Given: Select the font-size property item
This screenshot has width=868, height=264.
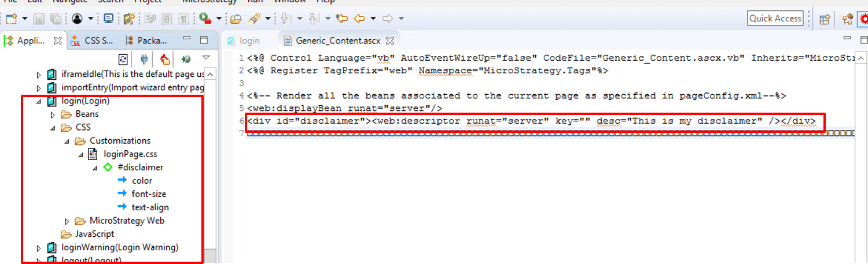Looking at the screenshot, I should [149, 194].
